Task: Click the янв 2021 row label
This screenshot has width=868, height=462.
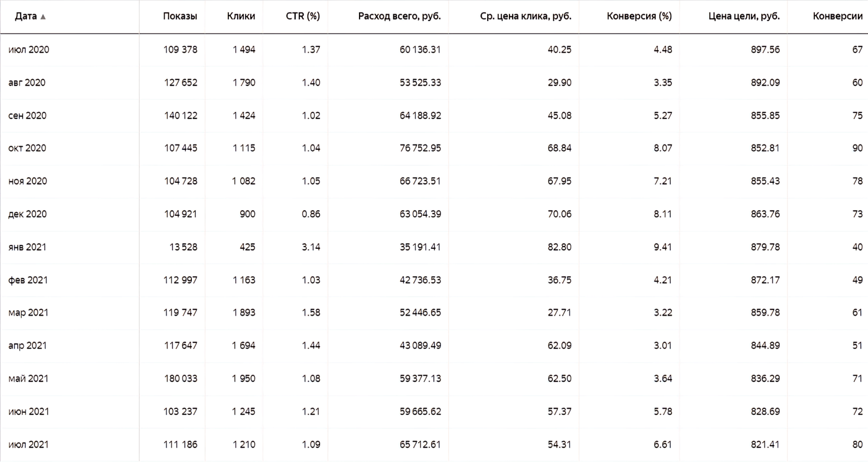Action: [x=27, y=248]
